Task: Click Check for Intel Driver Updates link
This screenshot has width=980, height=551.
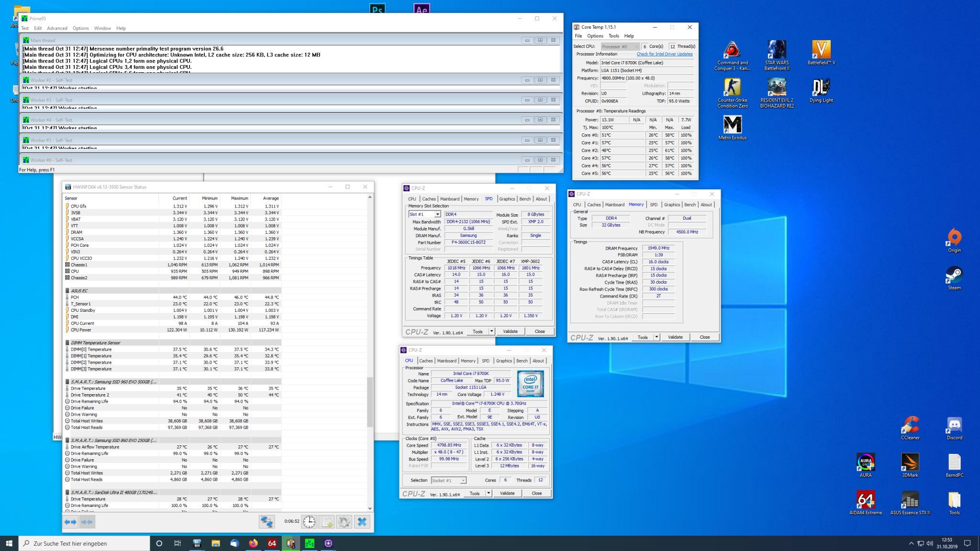Action: 664,54
